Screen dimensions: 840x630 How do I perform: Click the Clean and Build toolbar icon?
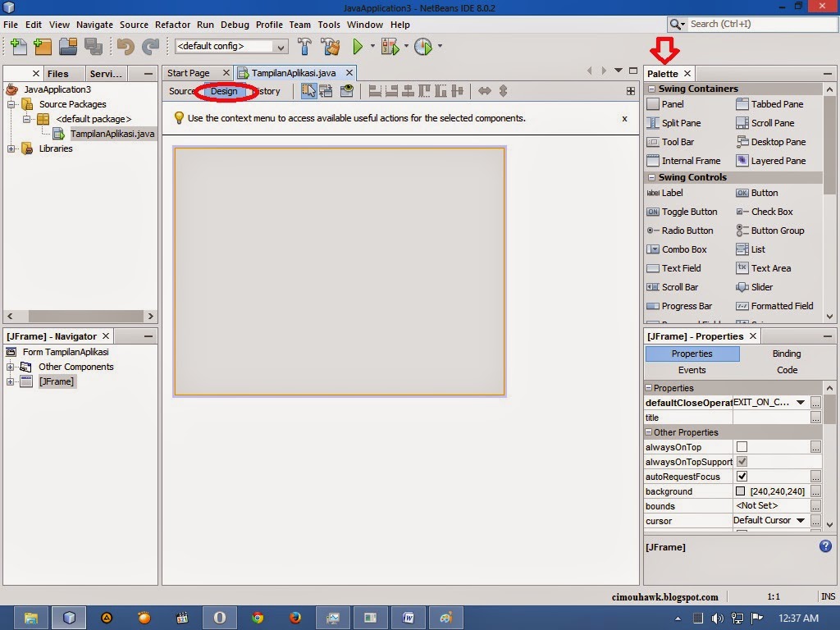331,47
